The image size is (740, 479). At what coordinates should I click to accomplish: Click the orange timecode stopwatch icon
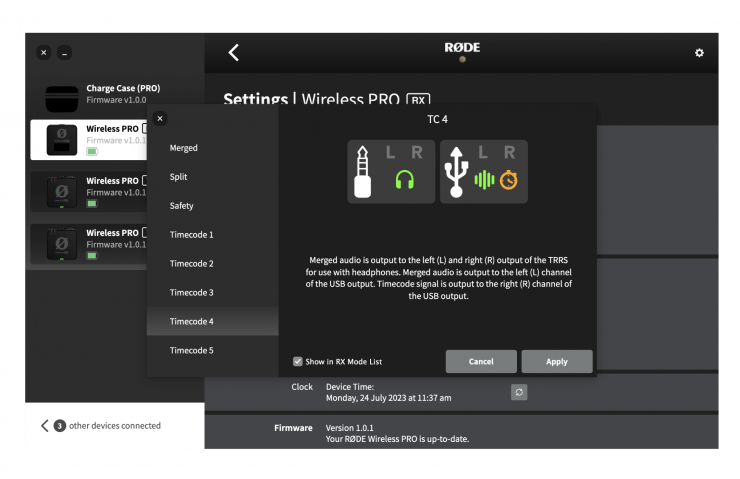tap(509, 181)
